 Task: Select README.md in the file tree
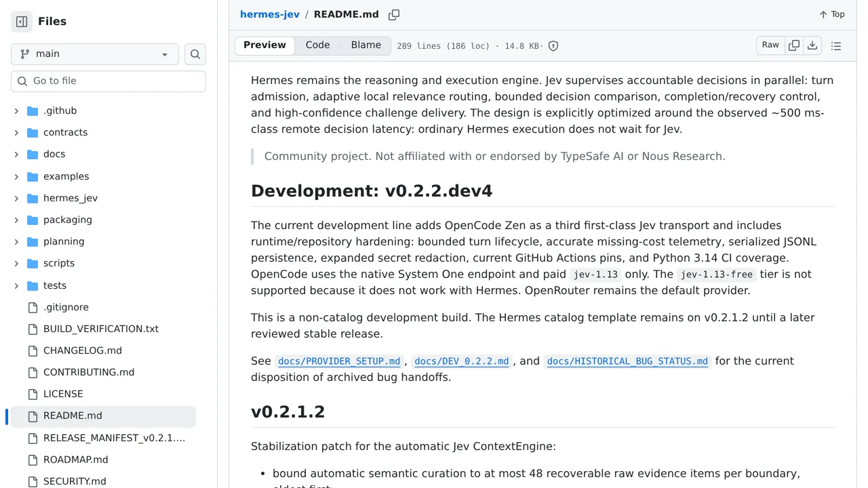tap(103, 415)
